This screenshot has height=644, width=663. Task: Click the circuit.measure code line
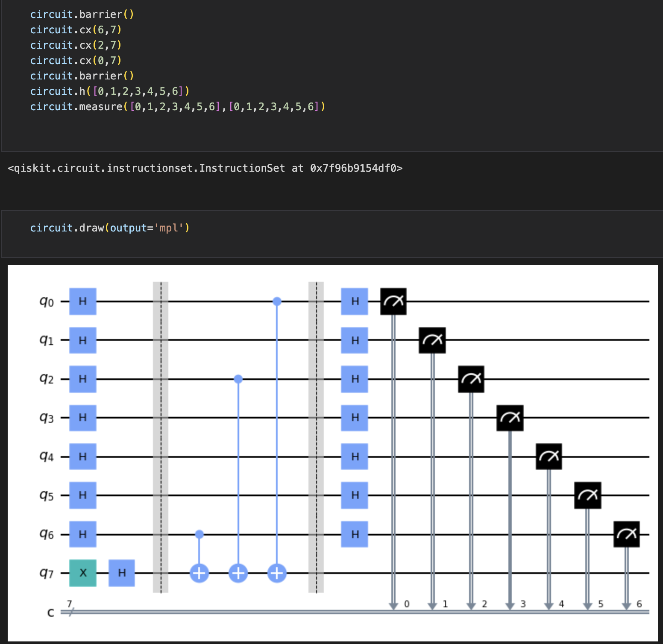[177, 106]
